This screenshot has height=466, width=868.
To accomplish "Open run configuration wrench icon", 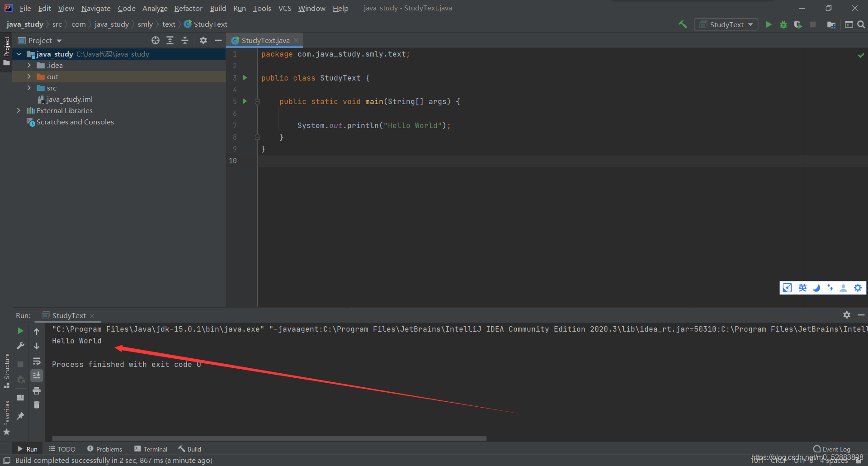I will 20,346.
